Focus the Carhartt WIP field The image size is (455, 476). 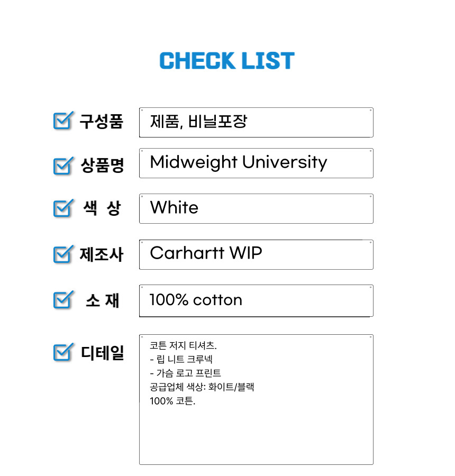click(256, 254)
